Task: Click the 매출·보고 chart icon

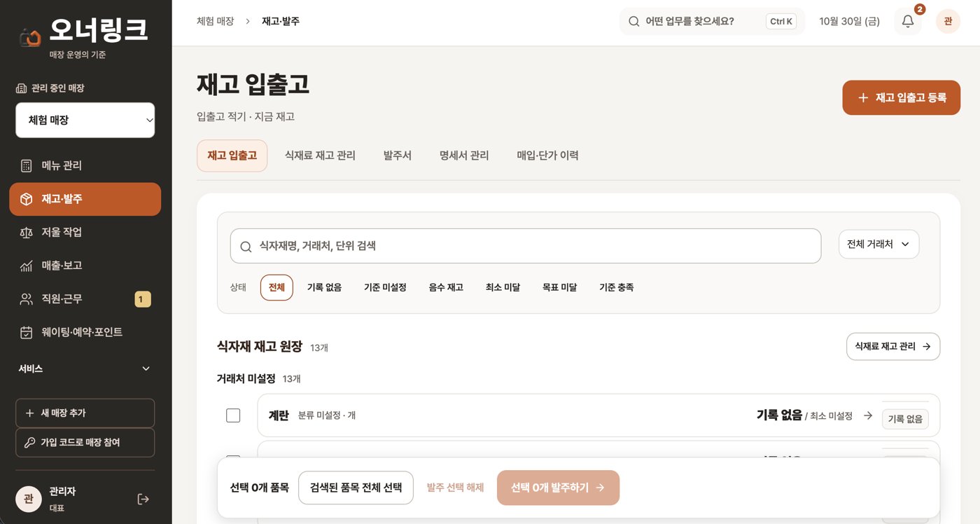Action: click(27, 266)
